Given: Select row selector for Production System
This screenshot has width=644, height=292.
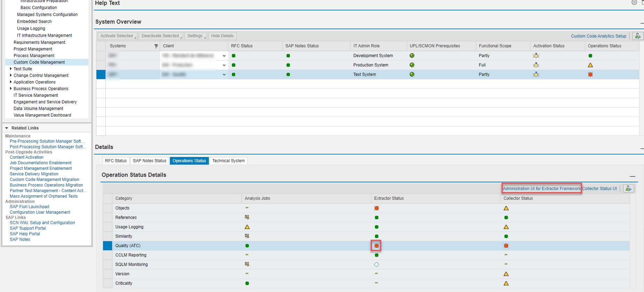Looking at the screenshot, I should pyautogui.click(x=101, y=65).
